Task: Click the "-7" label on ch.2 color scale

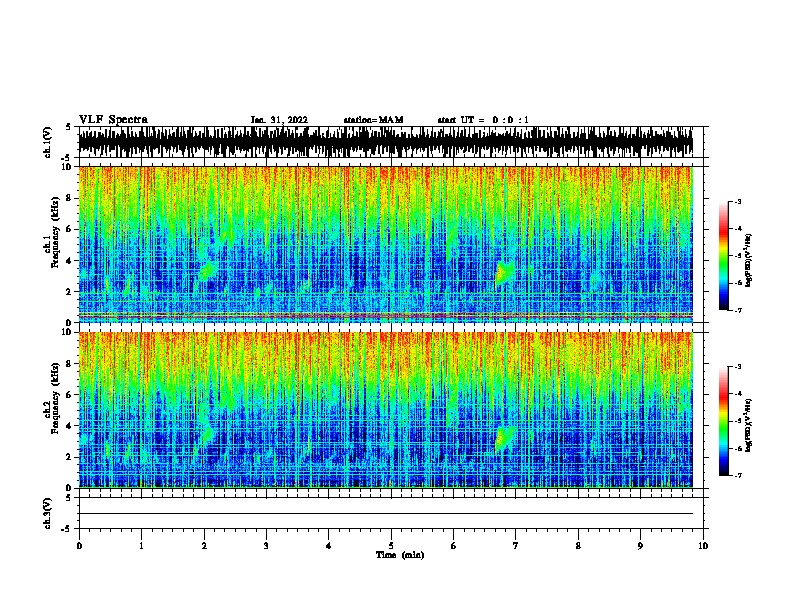Action: (737, 475)
